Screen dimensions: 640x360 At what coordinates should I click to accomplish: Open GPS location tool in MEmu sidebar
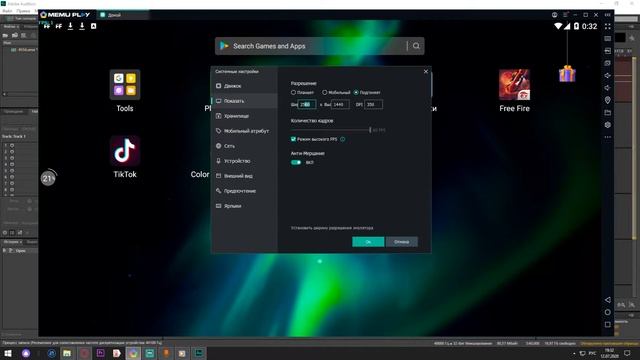607,100
